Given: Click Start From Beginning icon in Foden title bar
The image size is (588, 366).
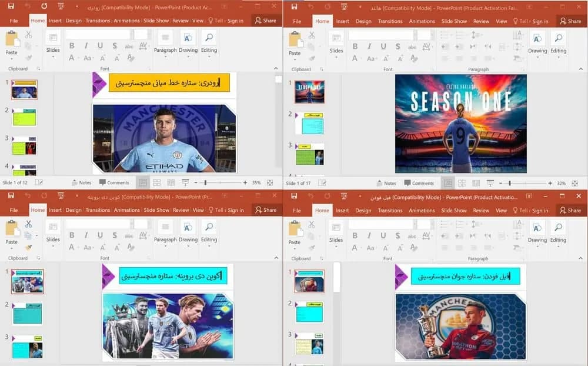Looking at the screenshot, I should point(344,196).
